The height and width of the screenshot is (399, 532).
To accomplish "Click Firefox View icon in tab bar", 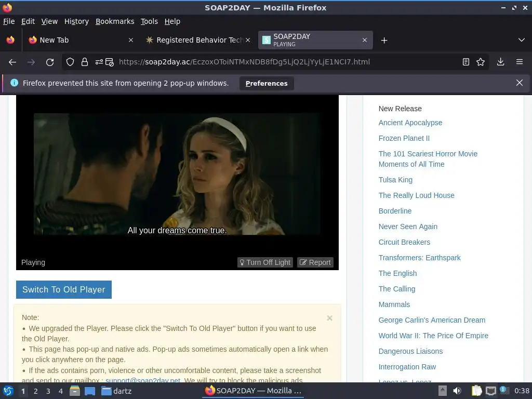I will tap(10, 40).
